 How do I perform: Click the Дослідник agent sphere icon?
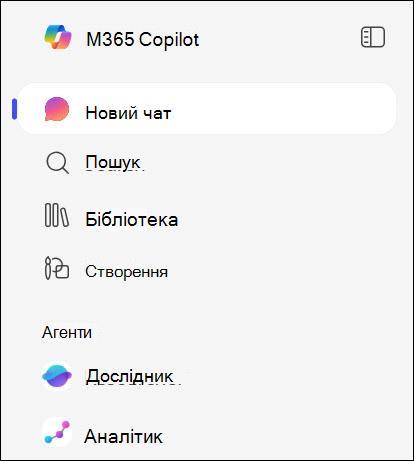pos(57,376)
